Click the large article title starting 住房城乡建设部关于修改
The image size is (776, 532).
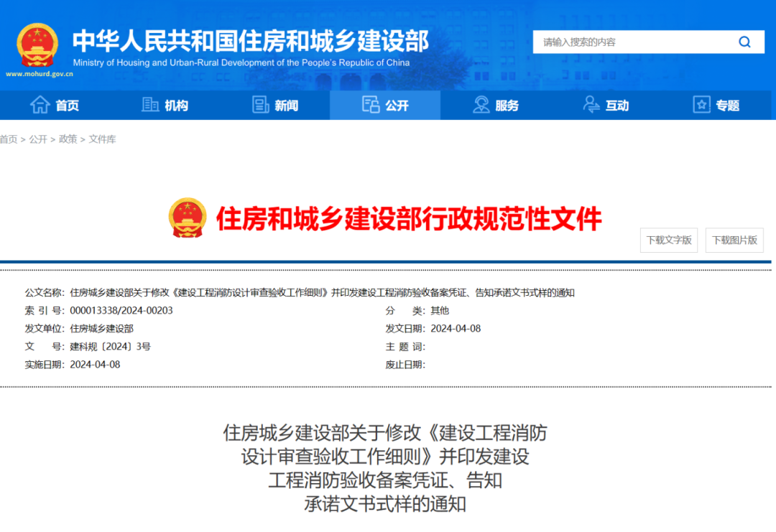(385, 468)
